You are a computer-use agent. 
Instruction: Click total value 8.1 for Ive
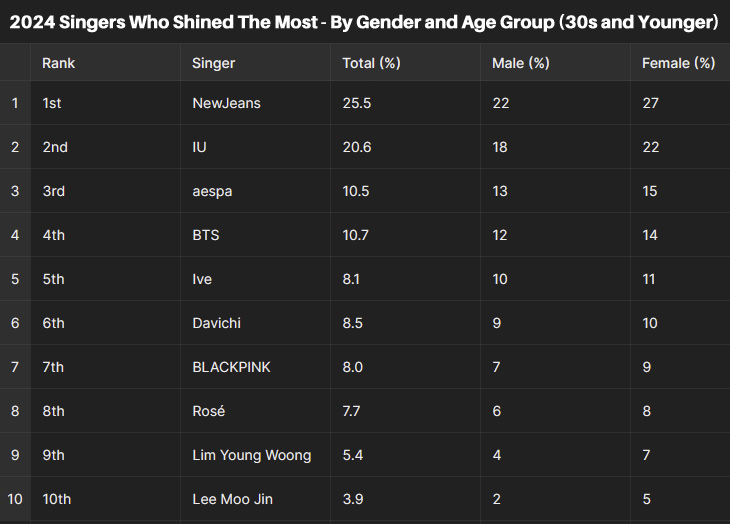pyautogui.click(x=351, y=279)
